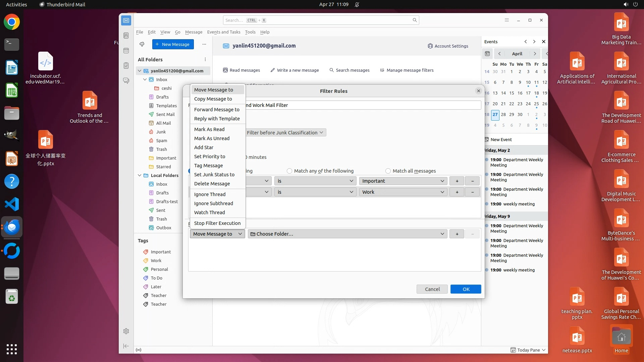The height and width of the screenshot is (362, 644).
Task: Launch Visual Studio Code from dock
Action: (12, 204)
